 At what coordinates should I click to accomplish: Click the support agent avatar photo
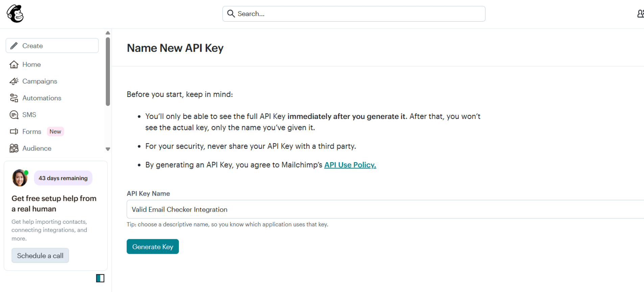[20, 178]
